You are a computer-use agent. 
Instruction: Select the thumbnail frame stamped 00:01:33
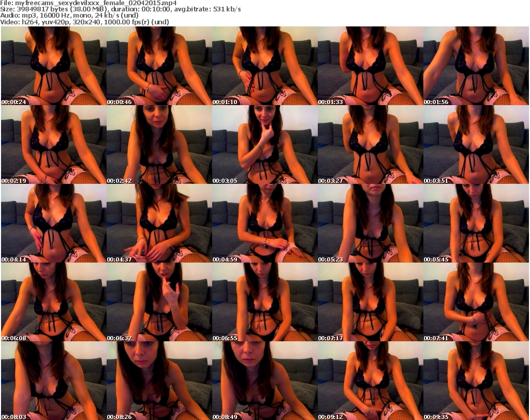coord(371,66)
